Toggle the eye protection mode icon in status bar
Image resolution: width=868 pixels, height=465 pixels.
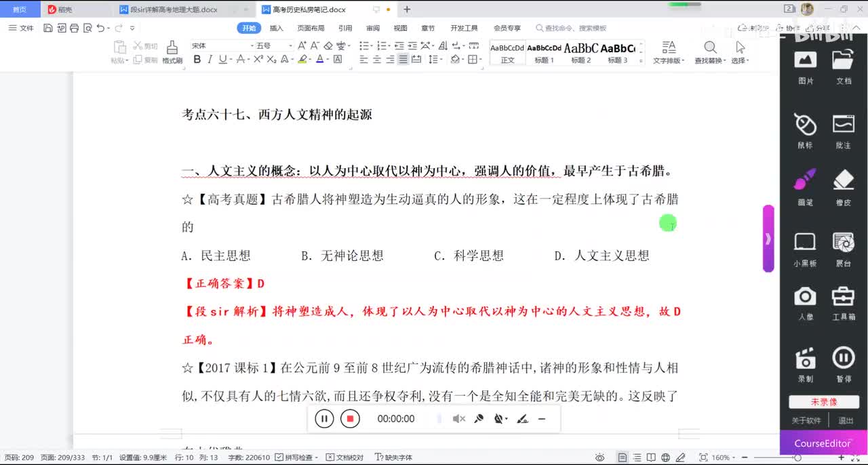coord(599,458)
